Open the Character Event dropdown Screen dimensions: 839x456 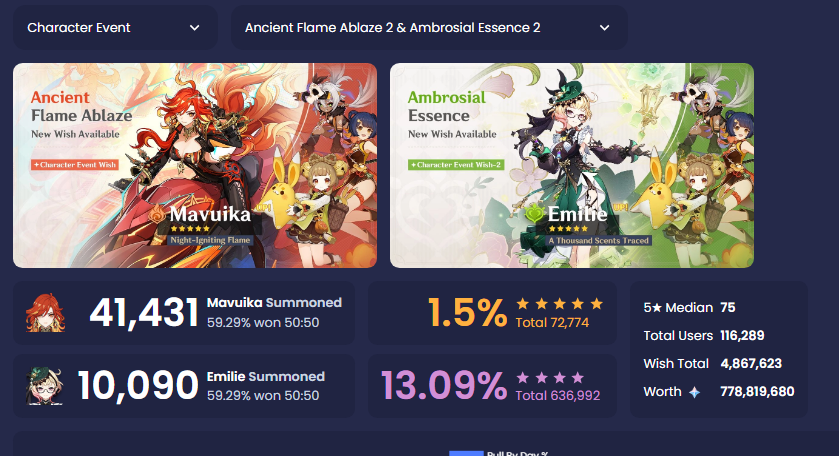coord(115,28)
